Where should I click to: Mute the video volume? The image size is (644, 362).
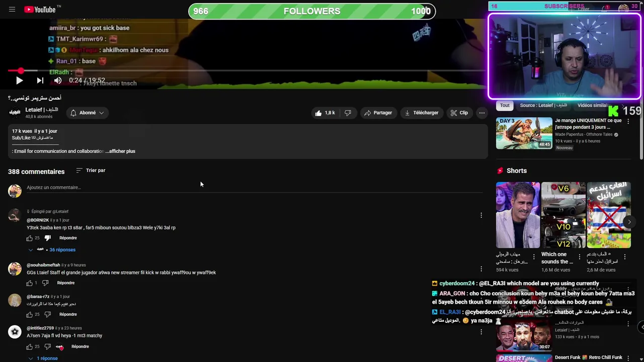coord(58,80)
